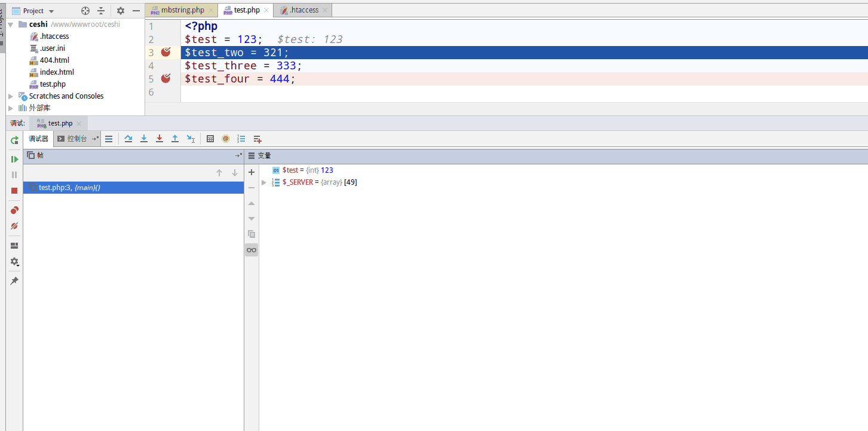Disable the breakpoint on line 3
This screenshot has height=431, width=868.
click(165, 53)
